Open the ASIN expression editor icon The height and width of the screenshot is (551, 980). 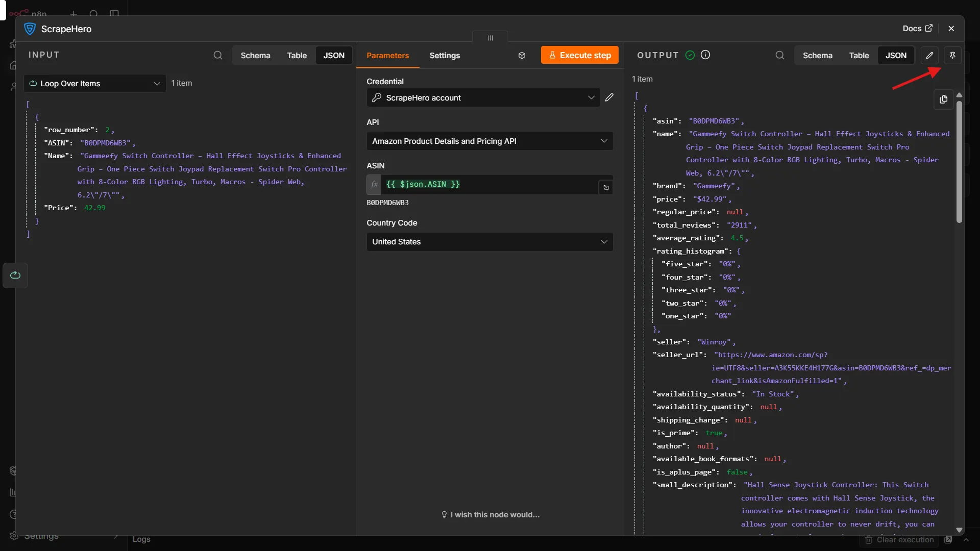606,188
